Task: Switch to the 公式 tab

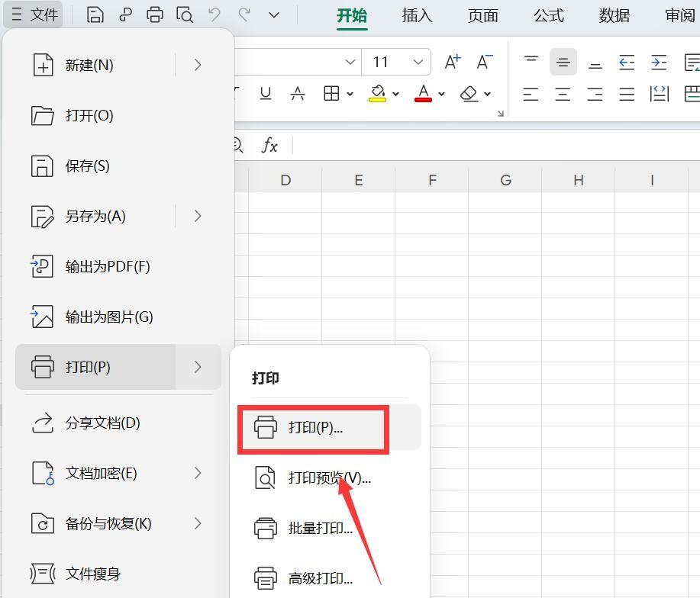Action: (x=549, y=15)
